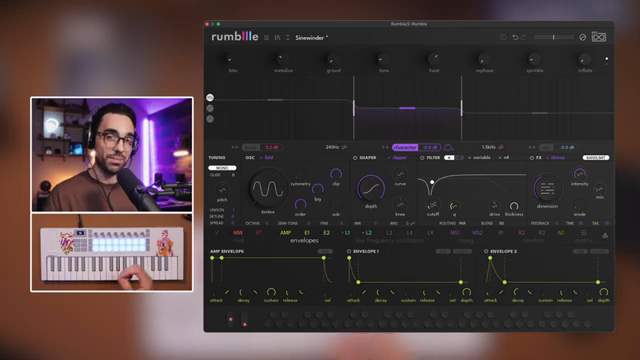Click the 1.5kHz crossover frequency value
This screenshot has height=360, width=640.
click(489, 147)
